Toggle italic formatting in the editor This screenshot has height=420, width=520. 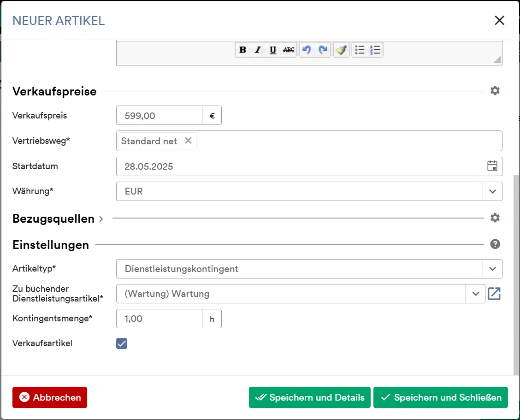click(x=258, y=50)
